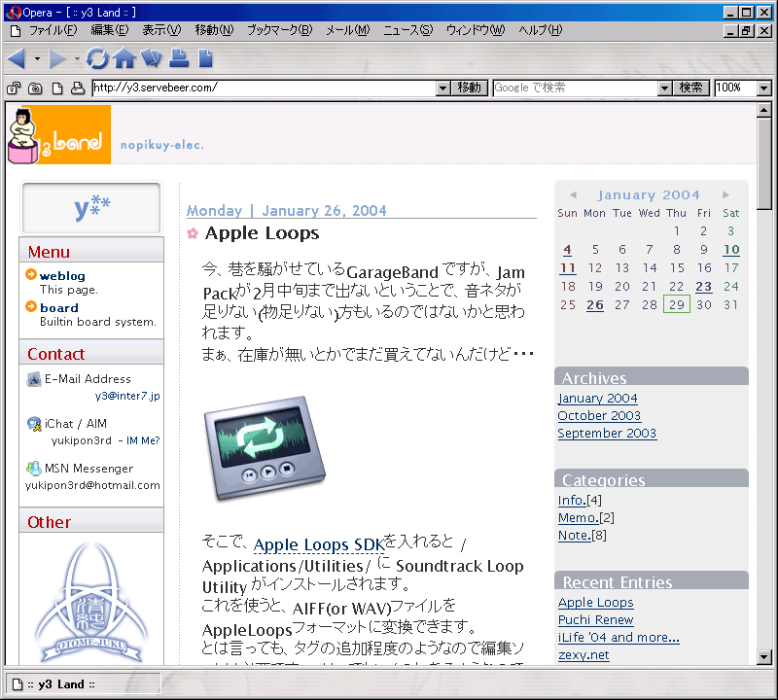Open the Info. category link
This screenshot has height=700, width=778.
click(x=572, y=500)
